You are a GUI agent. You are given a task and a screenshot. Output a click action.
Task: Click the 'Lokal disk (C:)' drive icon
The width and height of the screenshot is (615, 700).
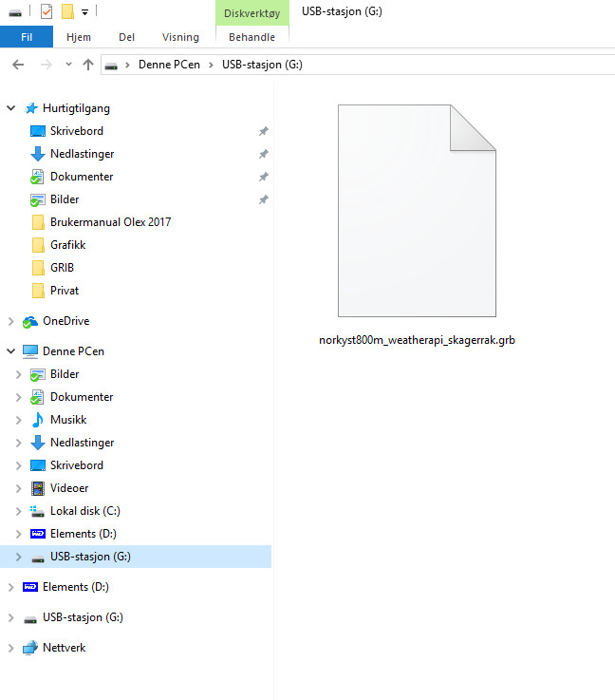pyautogui.click(x=37, y=511)
